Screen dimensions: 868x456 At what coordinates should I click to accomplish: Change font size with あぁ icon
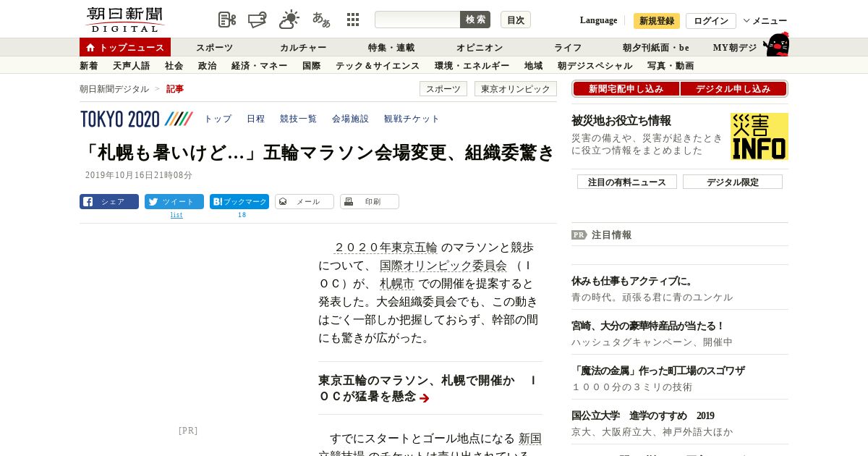coord(321,20)
